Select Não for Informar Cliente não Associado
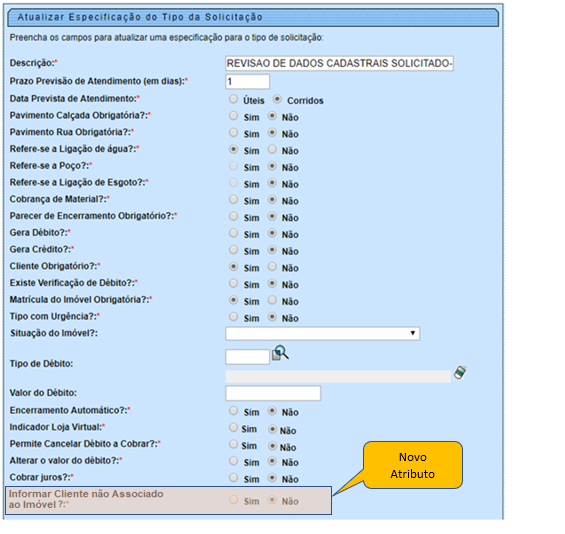The width and height of the screenshot is (565, 534). point(272,500)
